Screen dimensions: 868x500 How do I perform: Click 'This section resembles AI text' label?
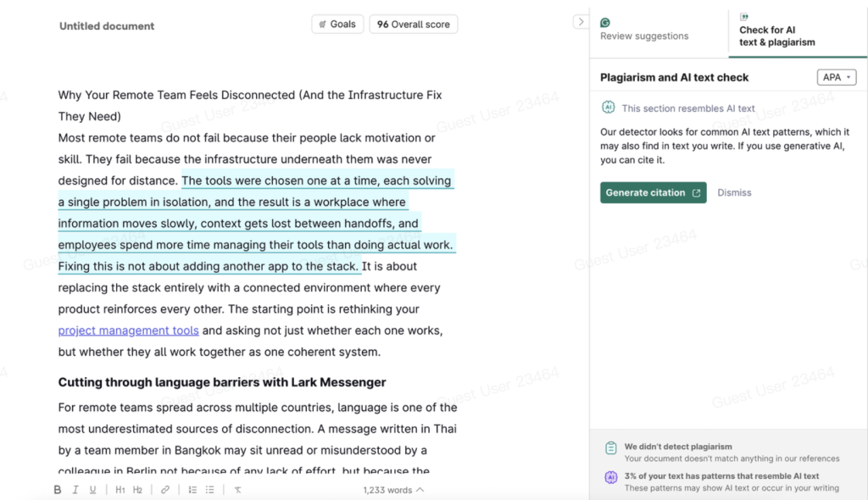(688, 108)
